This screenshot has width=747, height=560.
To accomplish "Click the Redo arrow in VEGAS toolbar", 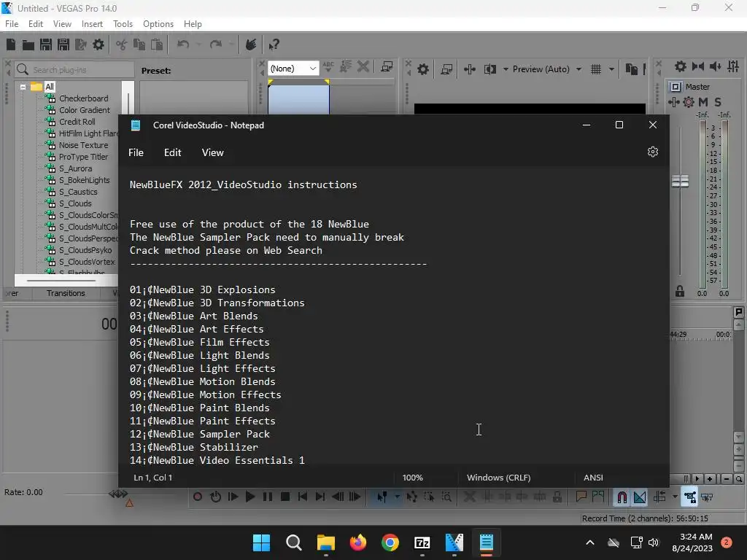I will click(216, 44).
